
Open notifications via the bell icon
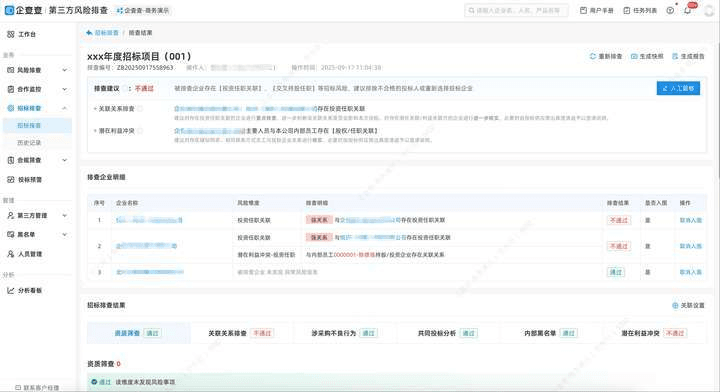click(x=688, y=10)
